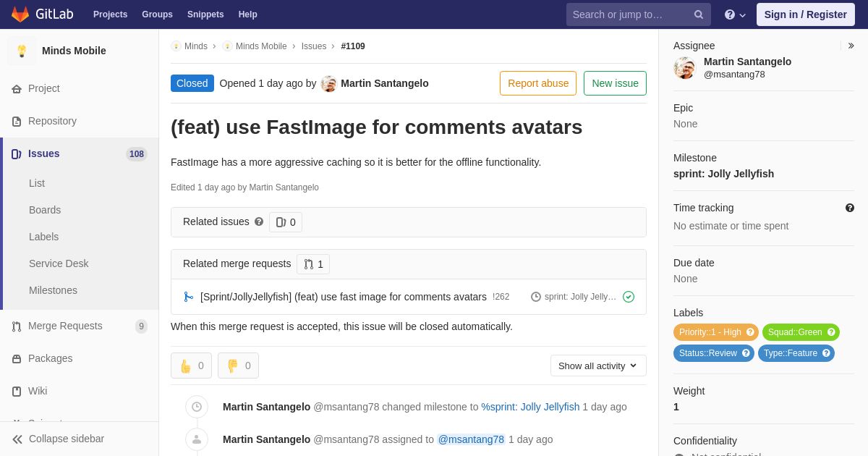Click the thumbs up reaction button
The width and height of the screenshot is (868, 456).
[x=191, y=366]
